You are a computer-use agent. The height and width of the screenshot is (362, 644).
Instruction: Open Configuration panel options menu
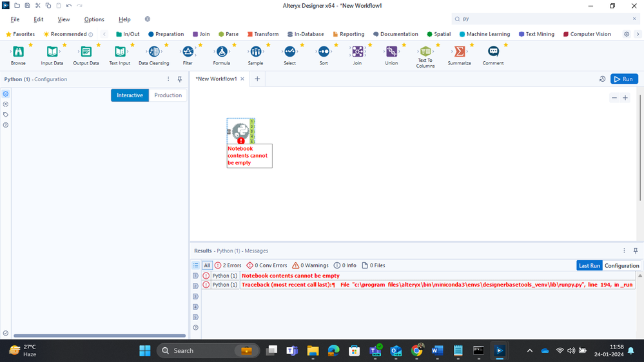click(x=168, y=79)
